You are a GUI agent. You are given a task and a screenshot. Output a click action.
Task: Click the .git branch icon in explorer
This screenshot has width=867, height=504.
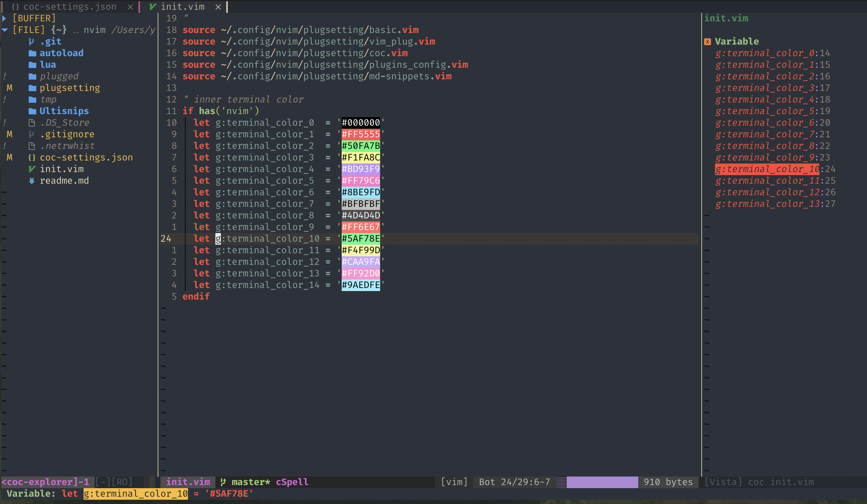click(31, 41)
